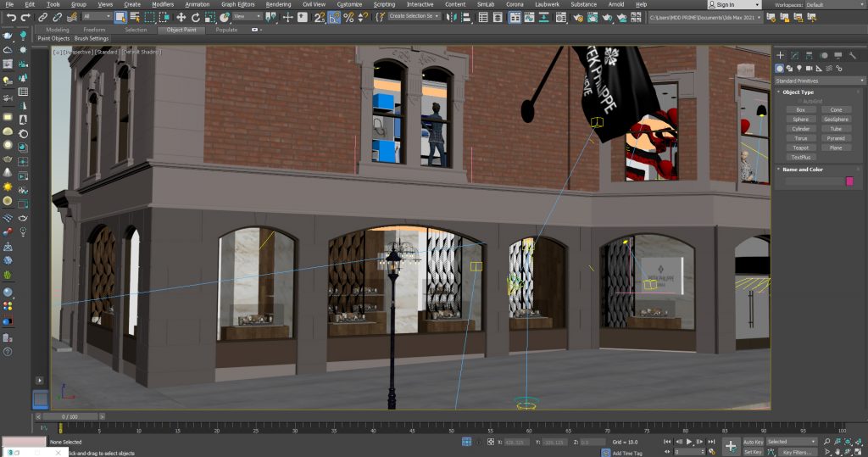This screenshot has height=457, width=868.
Task: Click the pink object color swatch
Action: point(849,181)
